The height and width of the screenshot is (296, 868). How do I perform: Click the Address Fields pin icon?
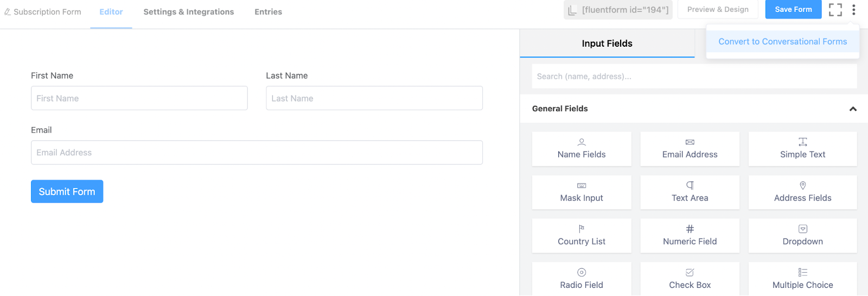(x=802, y=186)
